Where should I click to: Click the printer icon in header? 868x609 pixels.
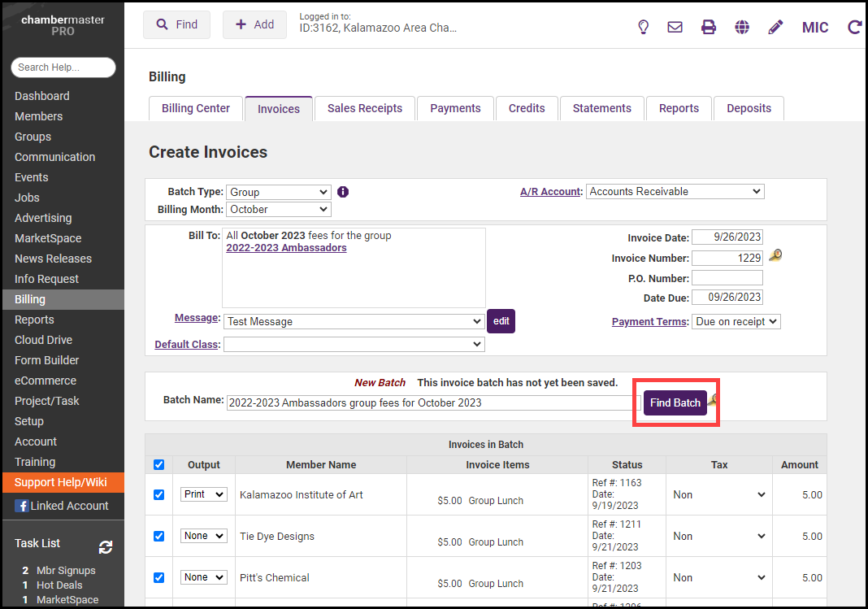(x=709, y=27)
